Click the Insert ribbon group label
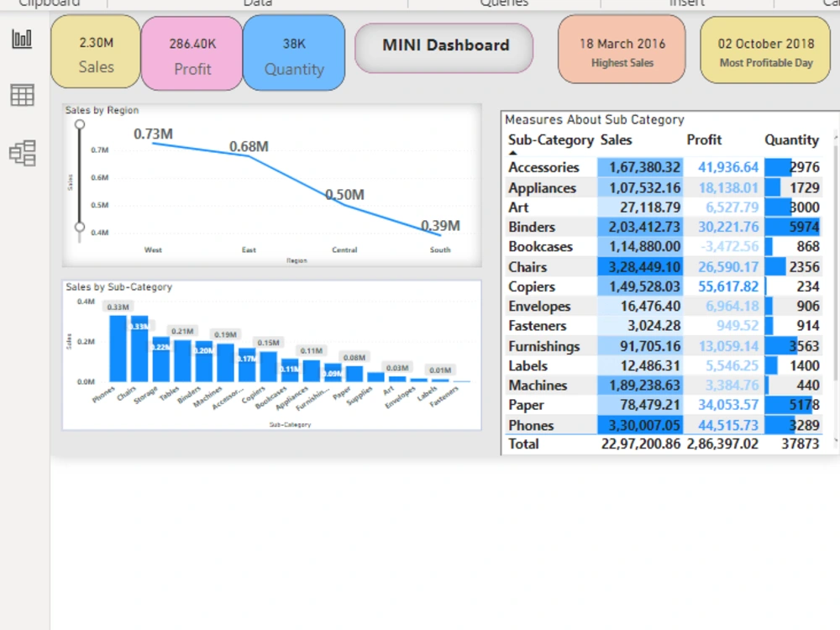Screen dimensions: 840x630 click(x=687, y=3)
